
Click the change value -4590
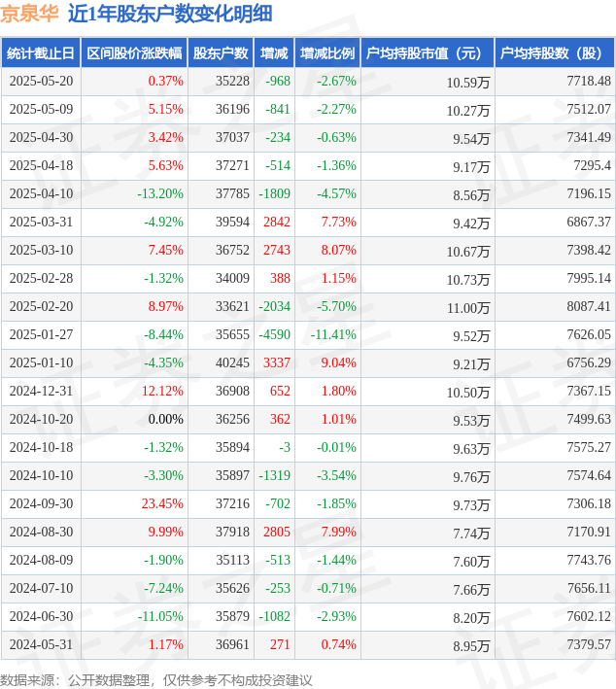275,334
